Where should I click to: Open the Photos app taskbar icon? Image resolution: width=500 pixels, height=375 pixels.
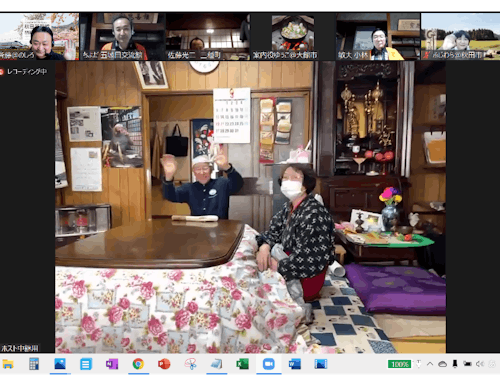pyautogui.click(x=60, y=364)
